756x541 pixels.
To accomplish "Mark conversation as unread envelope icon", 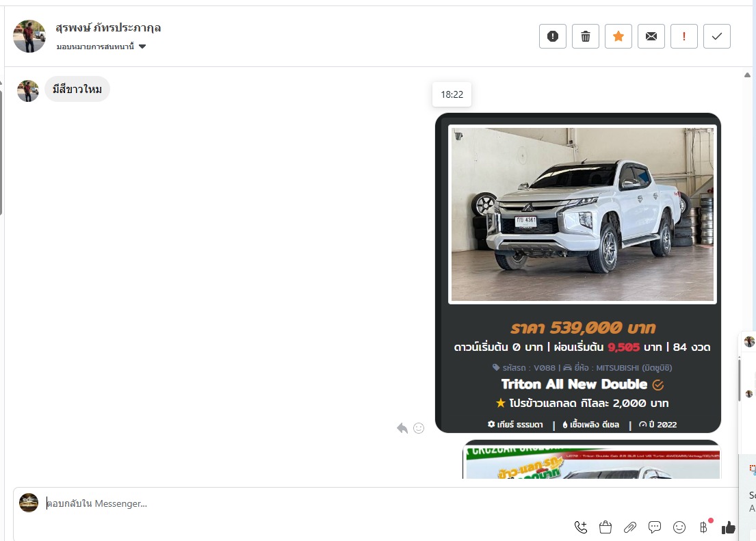I will tap(651, 36).
